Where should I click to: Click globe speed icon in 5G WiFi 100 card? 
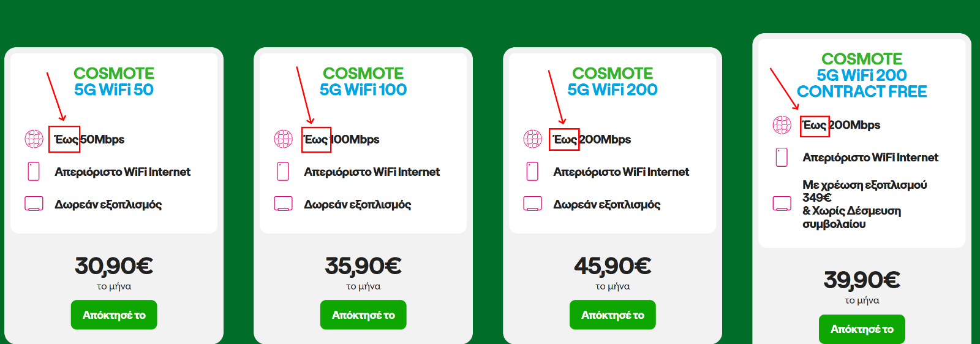[x=283, y=139]
